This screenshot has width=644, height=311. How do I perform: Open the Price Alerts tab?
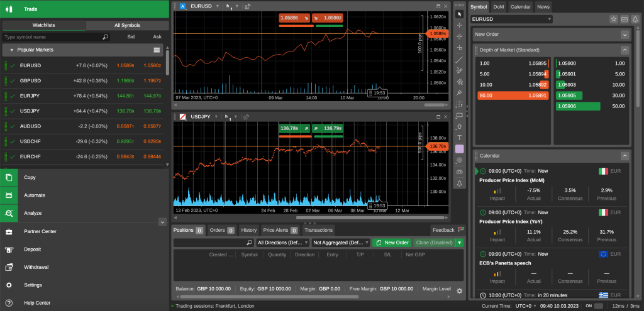coord(280,230)
